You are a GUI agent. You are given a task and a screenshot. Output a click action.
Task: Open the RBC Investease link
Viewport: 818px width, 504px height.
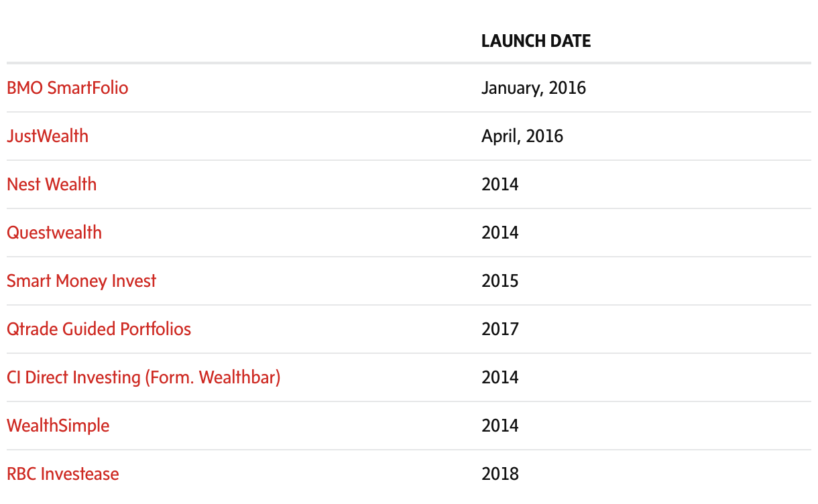[62, 474]
